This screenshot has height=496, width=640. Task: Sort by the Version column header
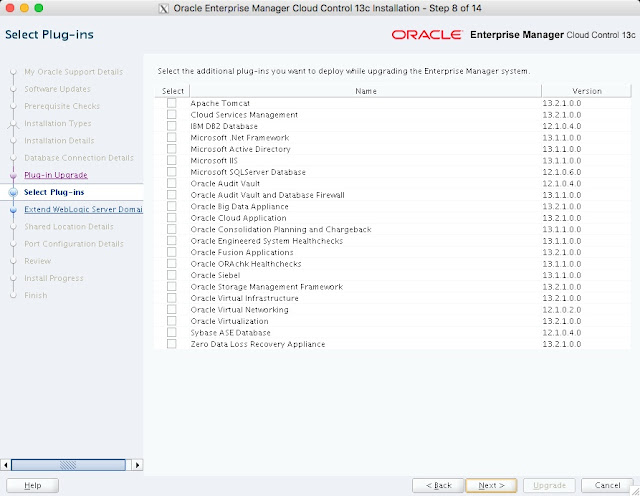[x=587, y=91]
